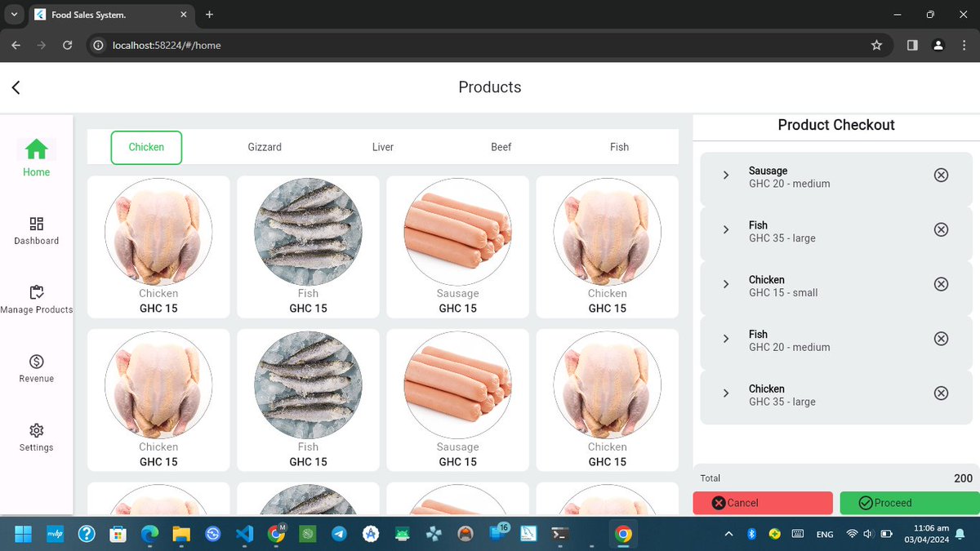Open the tab search dropdown
This screenshot has width=980, height=551.
[14, 15]
